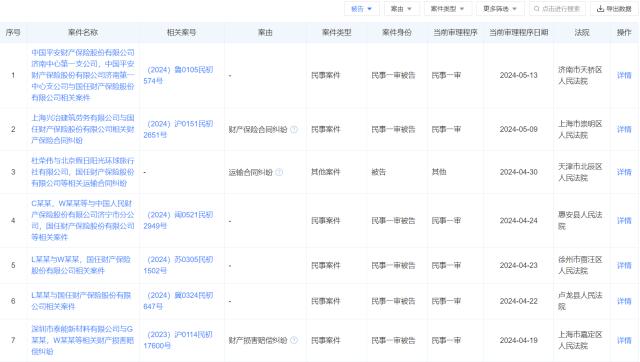Screen dimensions: 640x362
Task: Click the info icon beside 财产损害赔偿纠纷
Action: [294, 340]
